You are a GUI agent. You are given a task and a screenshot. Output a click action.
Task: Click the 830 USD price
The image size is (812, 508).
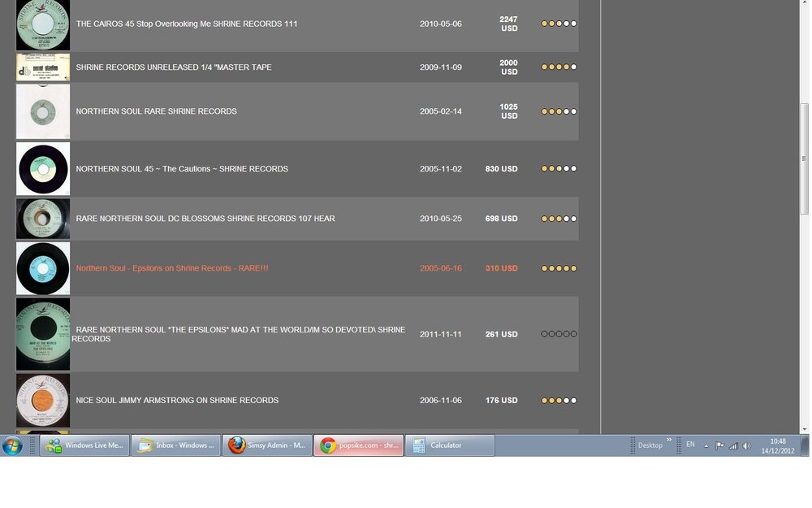point(501,169)
